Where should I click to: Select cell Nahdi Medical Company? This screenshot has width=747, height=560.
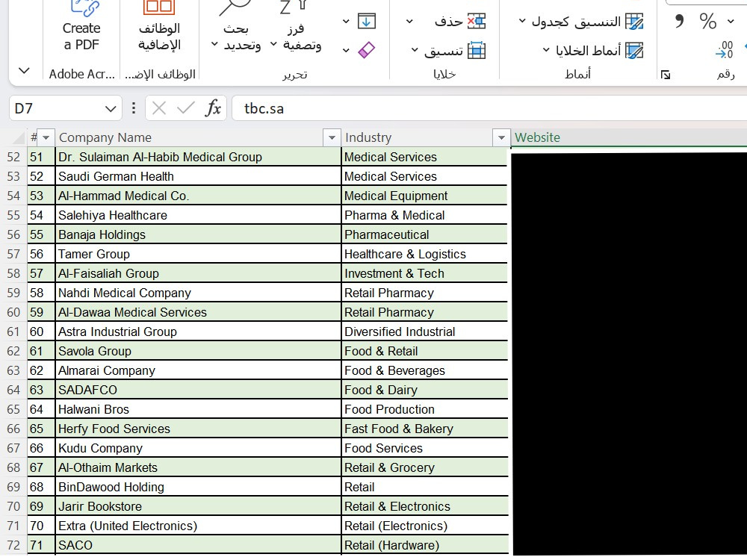pyautogui.click(x=198, y=293)
